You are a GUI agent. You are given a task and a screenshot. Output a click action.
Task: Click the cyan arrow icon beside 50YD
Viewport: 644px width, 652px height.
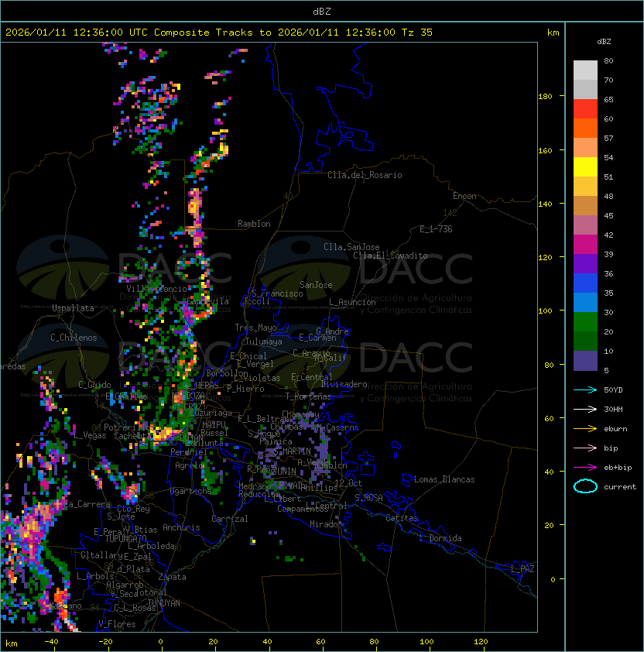pos(585,389)
